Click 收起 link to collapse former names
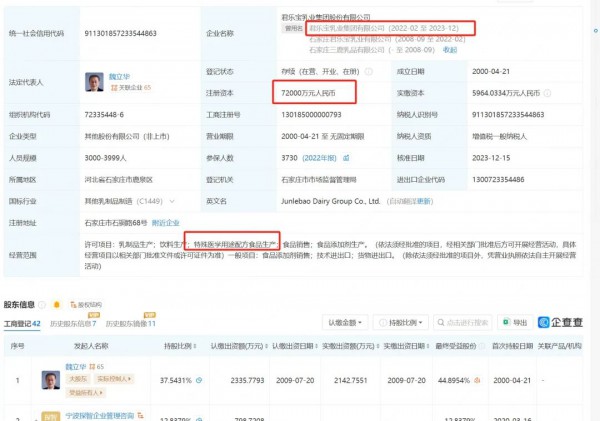Screen dimensions: 600x421 point(450,50)
